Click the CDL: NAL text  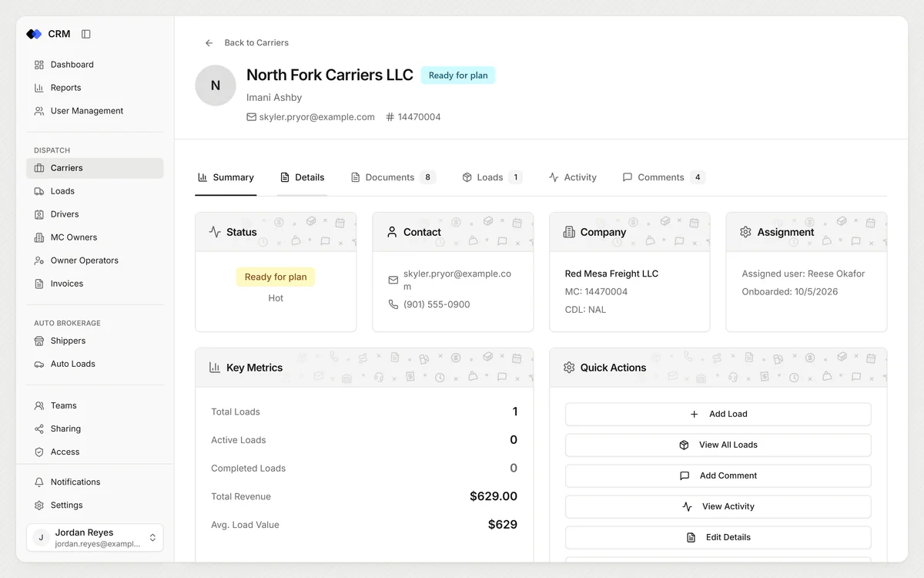[585, 310]
